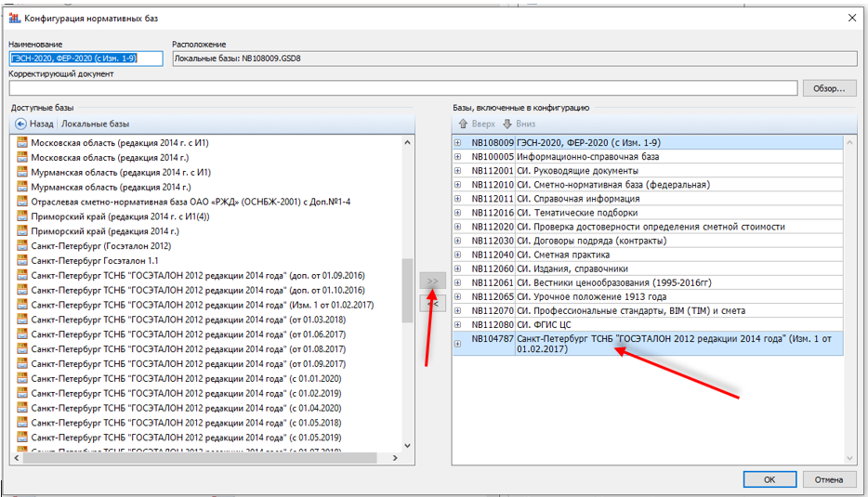Image resolution: width=868 pixels, height=497 pixels.
Task: Click database icon of ТСНБ с 01.04.2020
Action: pos(22,408)
